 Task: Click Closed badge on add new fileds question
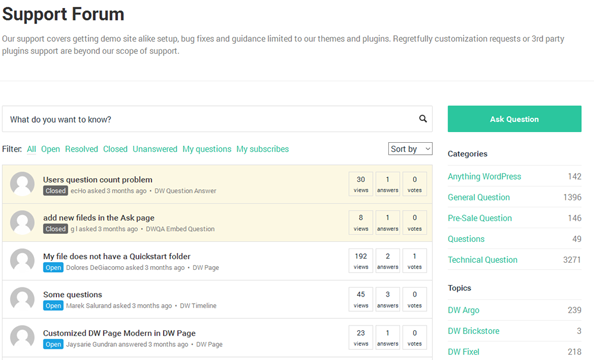(55, 229)
